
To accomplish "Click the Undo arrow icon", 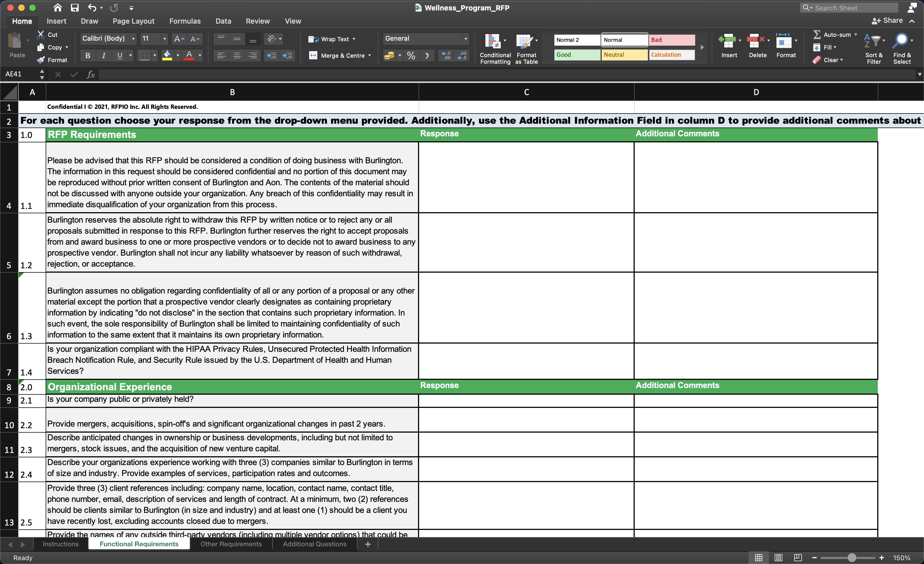I will [x=92, y=8].
